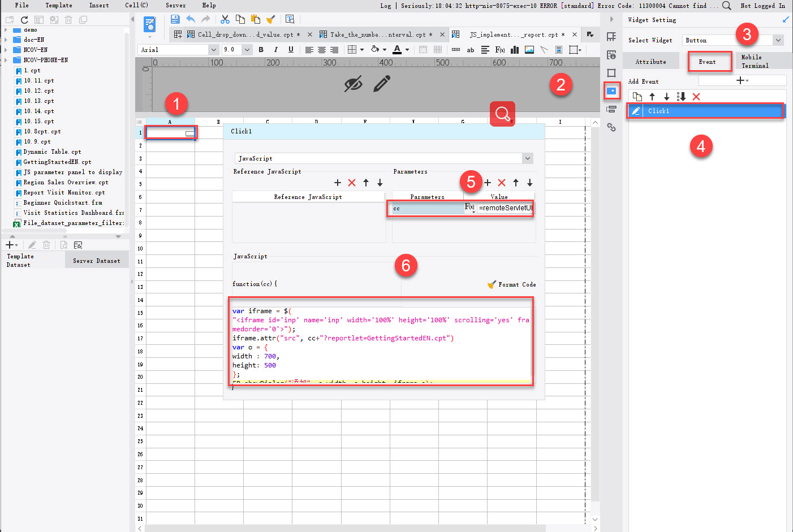Image resolution: width=793 pixels, height=532 pixels.
Task: Toggle the widget visibility eye icon on canvas
Action: point(354,84)
